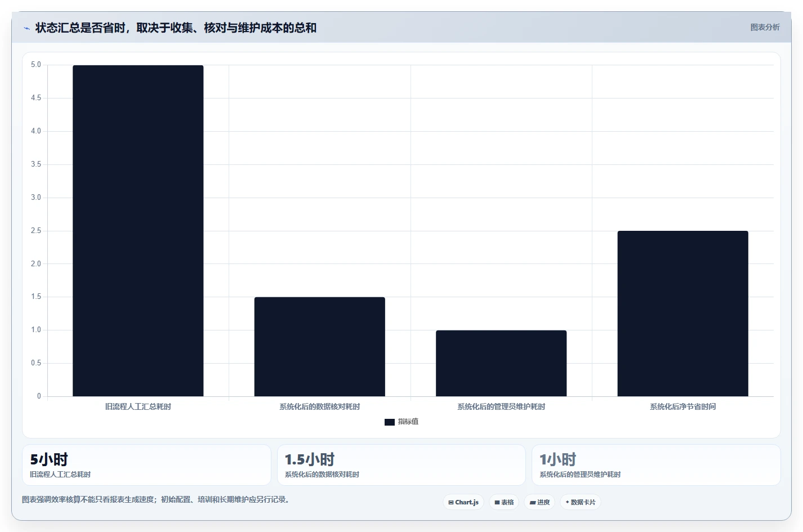Image resolution: width=803 pixels, height=532 pixels.
Task: Click the 系统化后的管理员维护耗时 caption under 1小时
Action: tap(580, 475)
